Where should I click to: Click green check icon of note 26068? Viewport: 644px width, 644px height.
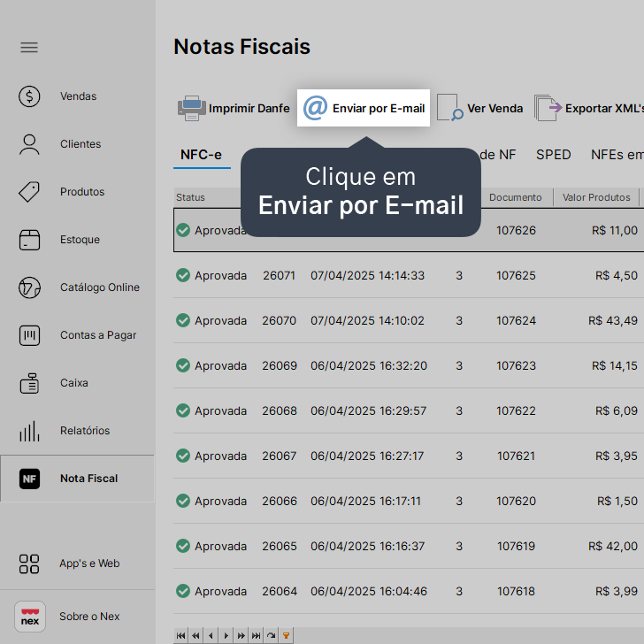(183, 410)
